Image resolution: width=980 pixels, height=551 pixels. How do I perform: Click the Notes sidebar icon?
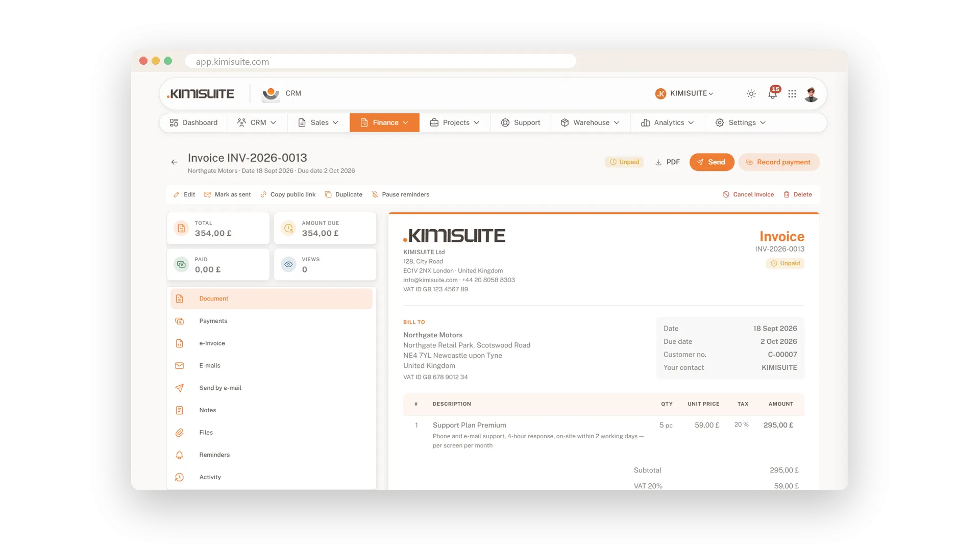179,411
